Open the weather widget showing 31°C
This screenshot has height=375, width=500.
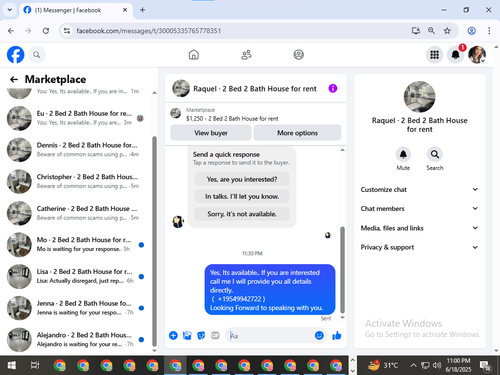point(383,365)
